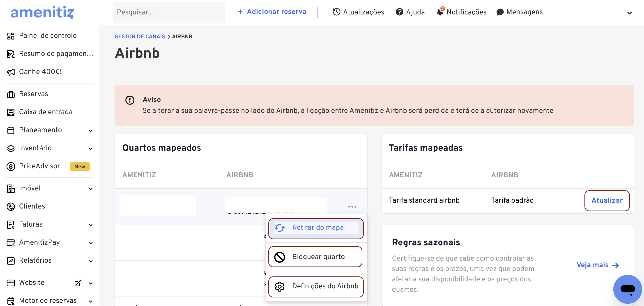Click the Clientes face icon
Image resolution: width=644 pixels, height=306 pixels.
click(x=11, y=207)
